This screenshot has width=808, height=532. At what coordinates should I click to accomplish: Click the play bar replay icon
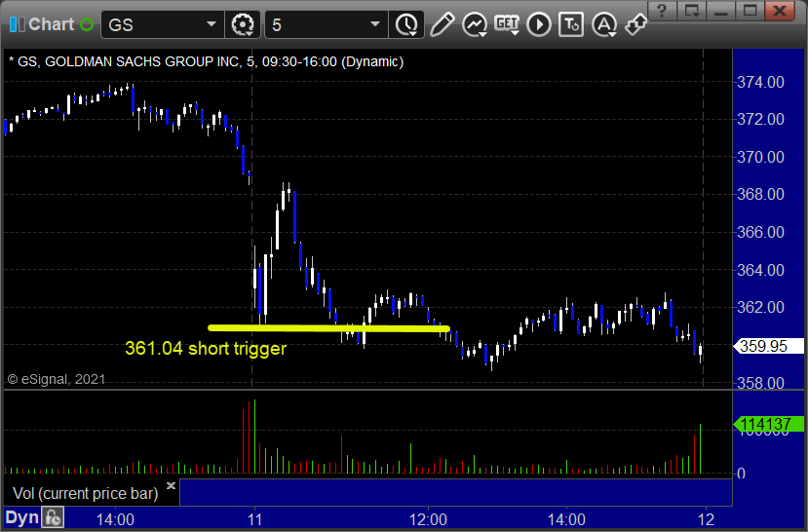[539, 24]
